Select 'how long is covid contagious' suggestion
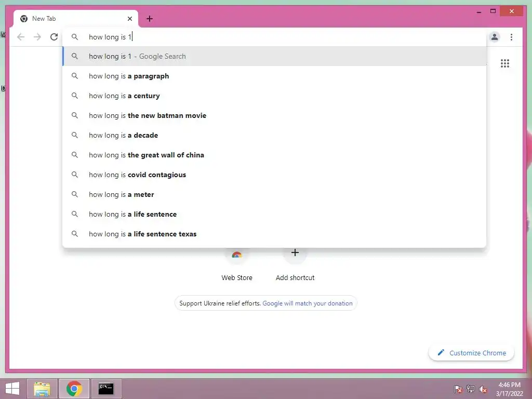 [274, 175]
